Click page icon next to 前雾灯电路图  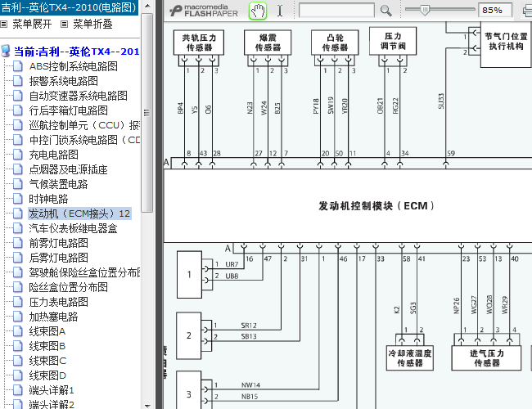click(x=18, y=243)
